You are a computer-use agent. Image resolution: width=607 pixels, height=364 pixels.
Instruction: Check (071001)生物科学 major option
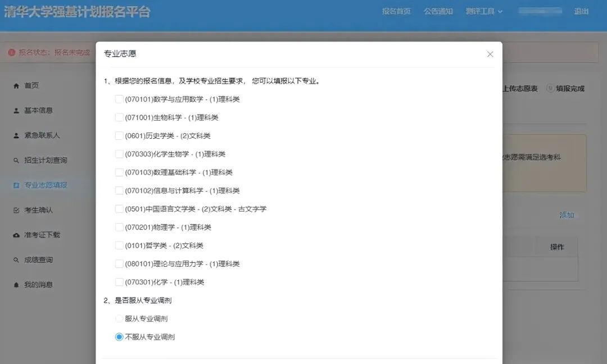(119, 117)
